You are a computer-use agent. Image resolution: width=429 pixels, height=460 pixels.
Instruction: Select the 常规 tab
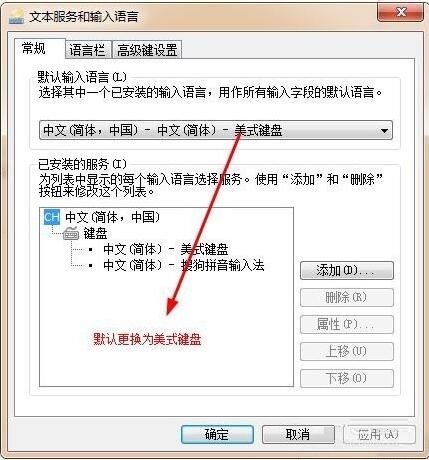coord(34,49)
